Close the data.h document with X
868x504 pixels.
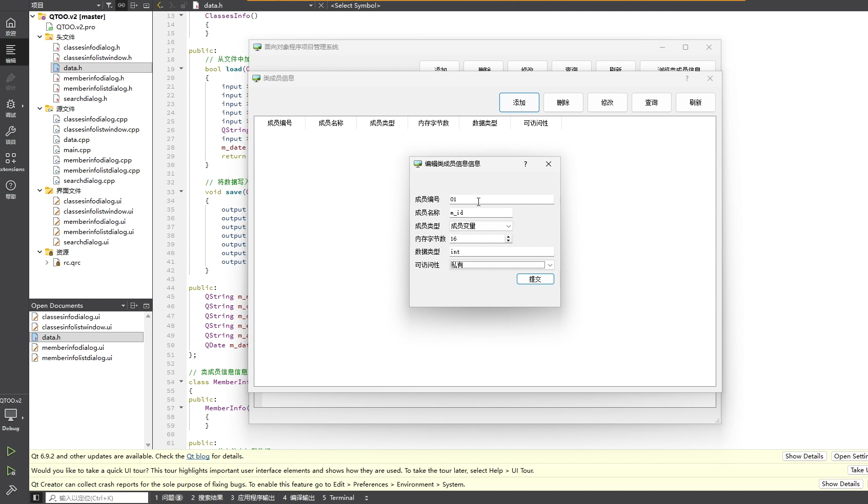pyautogui.click(x=321, y=5)
